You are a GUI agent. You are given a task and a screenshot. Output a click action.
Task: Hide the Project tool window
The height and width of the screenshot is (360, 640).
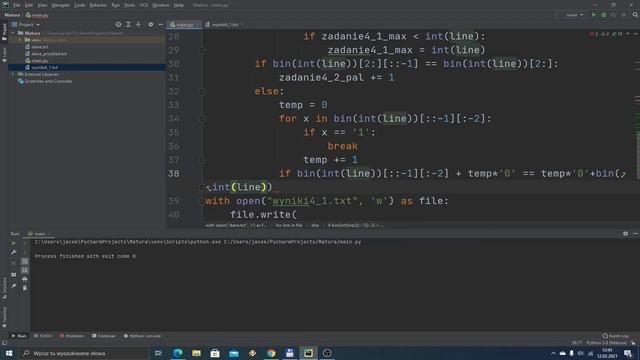160,24
